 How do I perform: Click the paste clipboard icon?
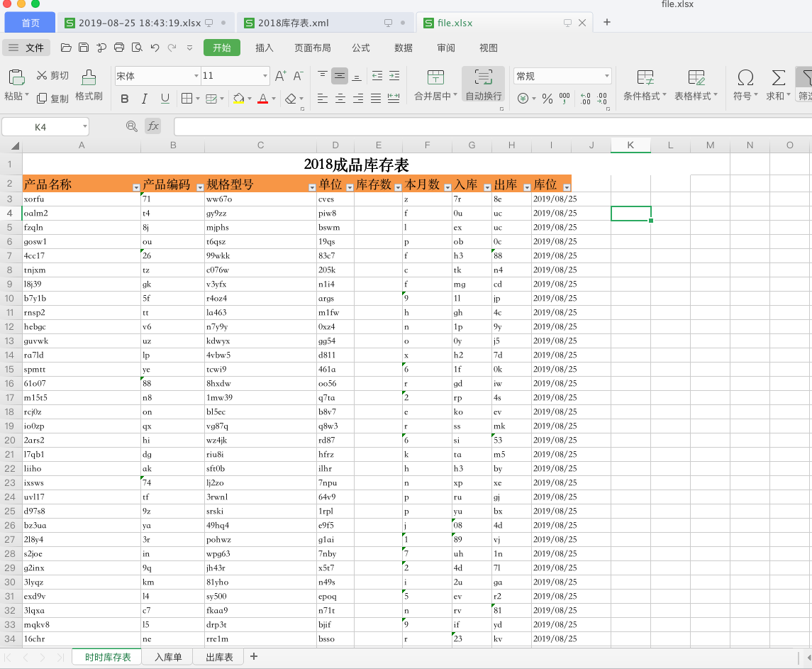click(16, 77)
